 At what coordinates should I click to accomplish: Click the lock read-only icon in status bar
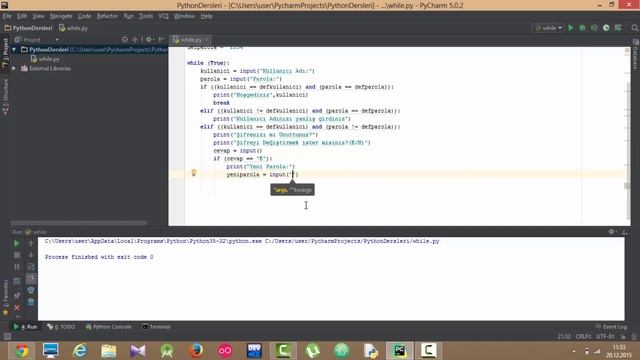[x=623, y=336]
